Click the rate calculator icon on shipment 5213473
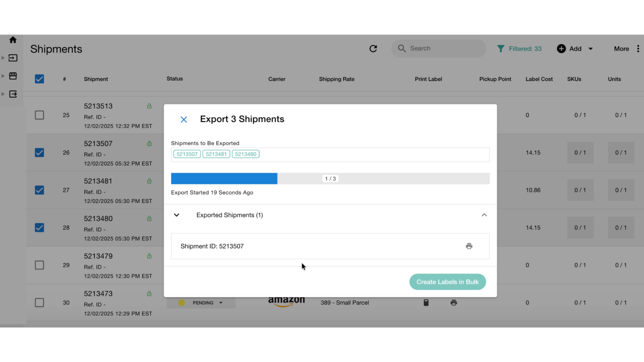Screen dimensions: 644x362 pos(426,302)
